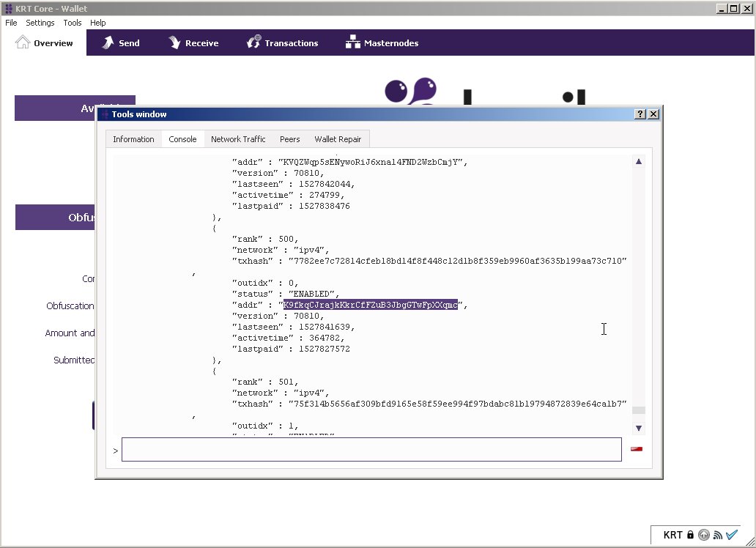Switch to the Console tab
756x548 pixels.
(182, 139)
